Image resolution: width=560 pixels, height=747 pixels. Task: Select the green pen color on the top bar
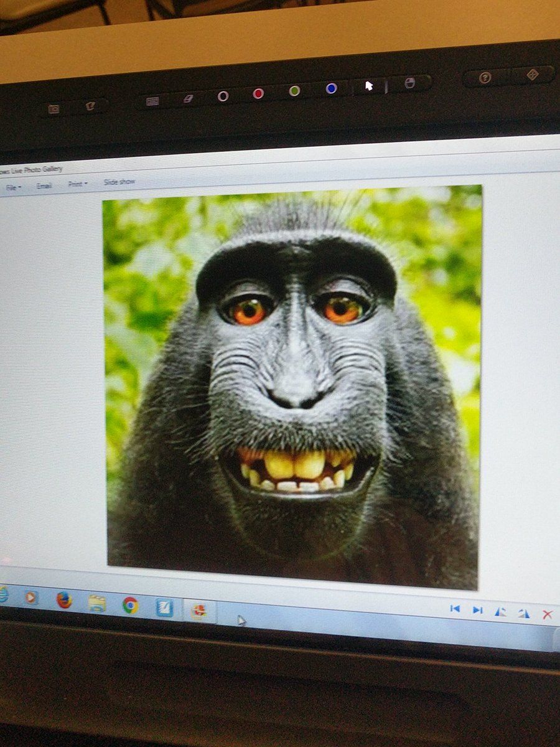tap(294, 91)
